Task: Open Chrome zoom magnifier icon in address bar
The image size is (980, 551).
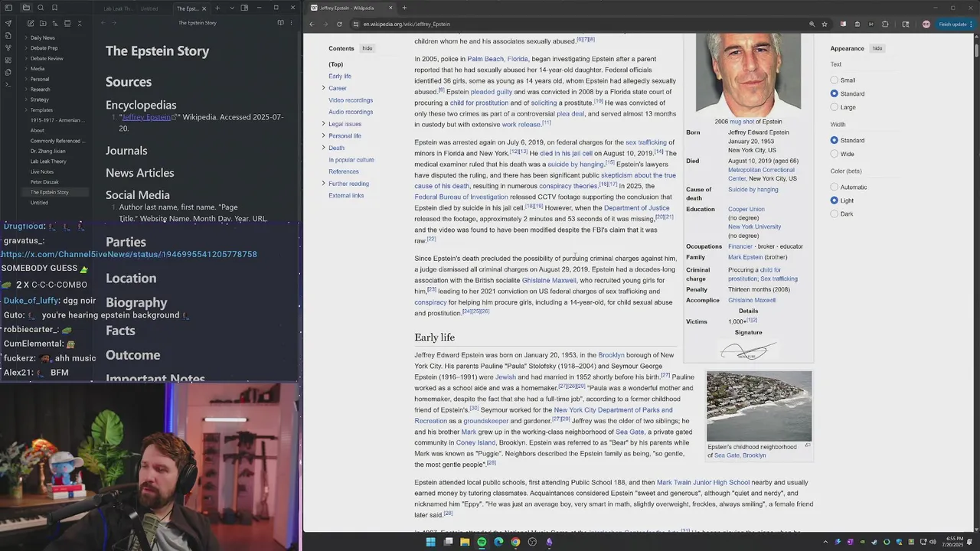Action: [812, 24]
